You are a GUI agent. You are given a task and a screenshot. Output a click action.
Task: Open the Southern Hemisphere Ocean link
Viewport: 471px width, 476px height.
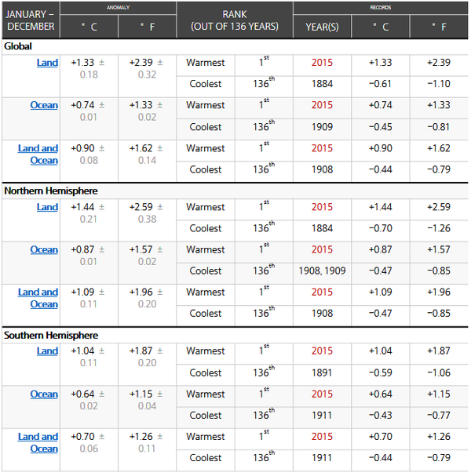click(x=44, y=394)
